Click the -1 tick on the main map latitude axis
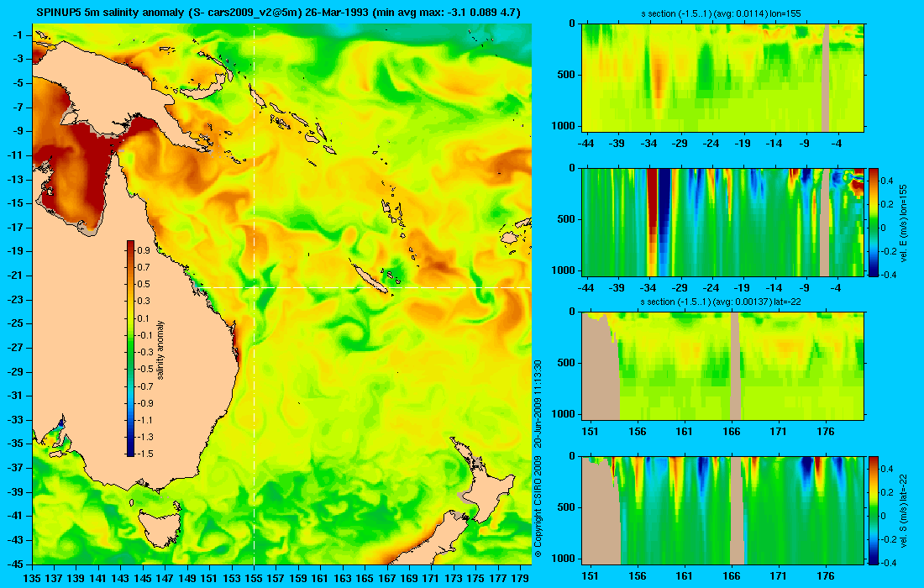Image resolution: width=924 pixels, height=588 pixels. [x=18, y=34]
